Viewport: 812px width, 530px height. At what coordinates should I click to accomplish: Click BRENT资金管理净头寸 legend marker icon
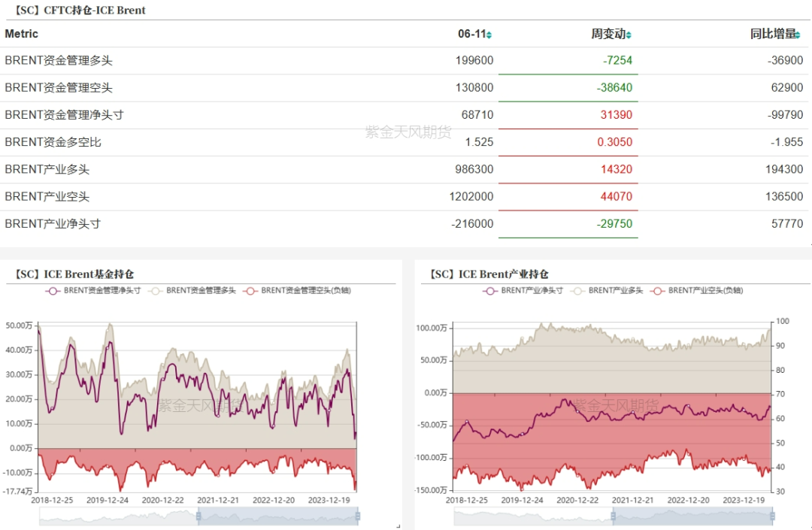[53, 290]
